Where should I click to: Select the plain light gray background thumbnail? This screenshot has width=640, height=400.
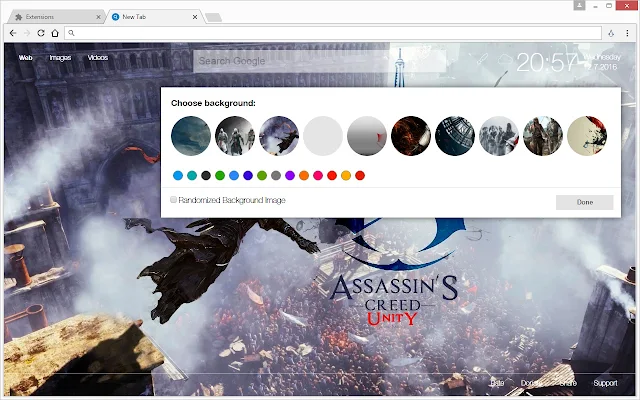323,136
